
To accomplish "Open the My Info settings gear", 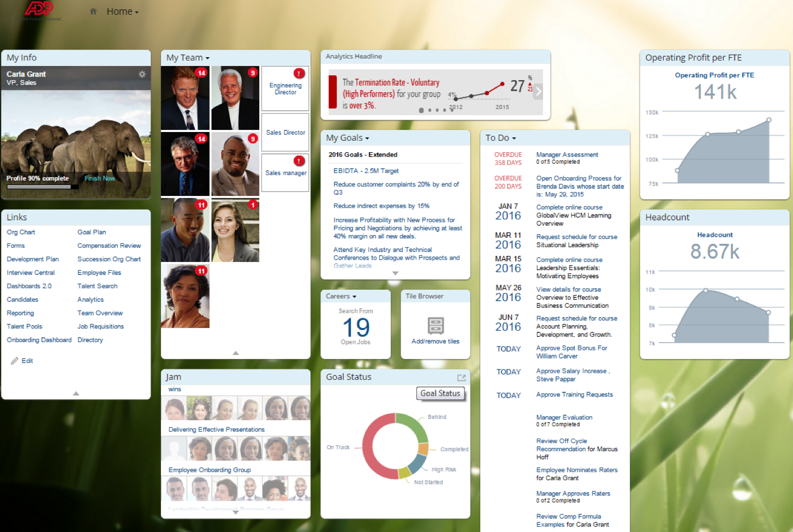I will [x=142, y=74].
